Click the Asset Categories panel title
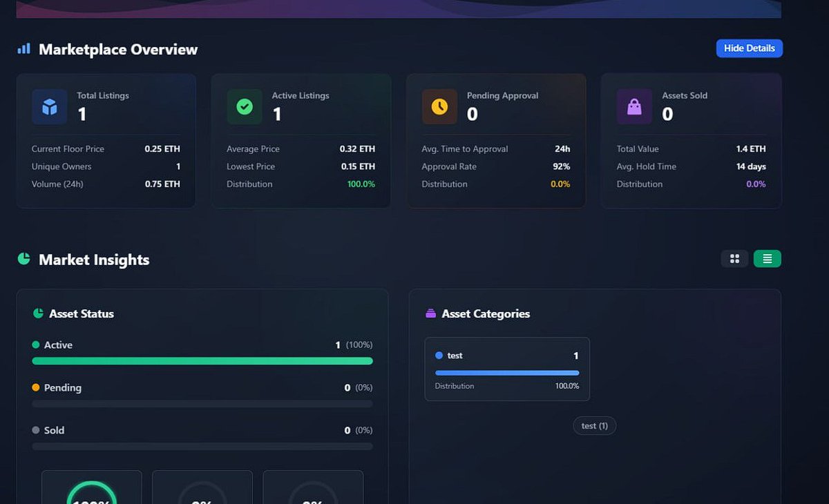829x504 pixels. [486, 313]
